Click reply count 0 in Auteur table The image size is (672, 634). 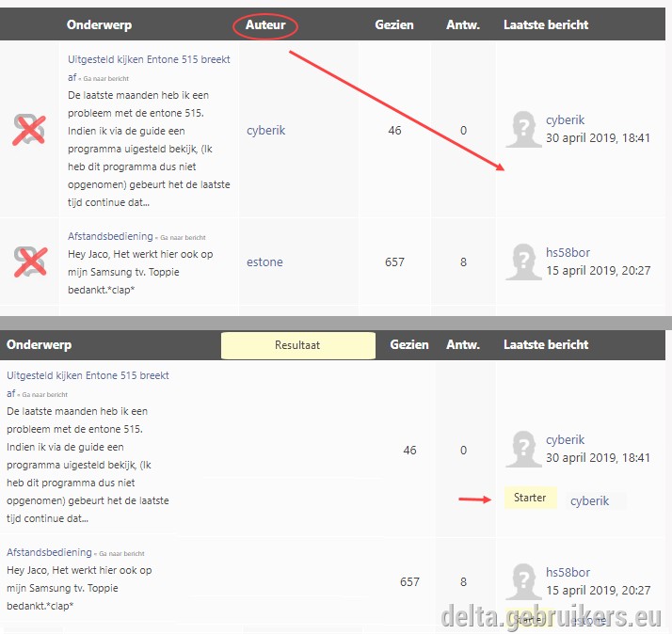tap(463, 130)
